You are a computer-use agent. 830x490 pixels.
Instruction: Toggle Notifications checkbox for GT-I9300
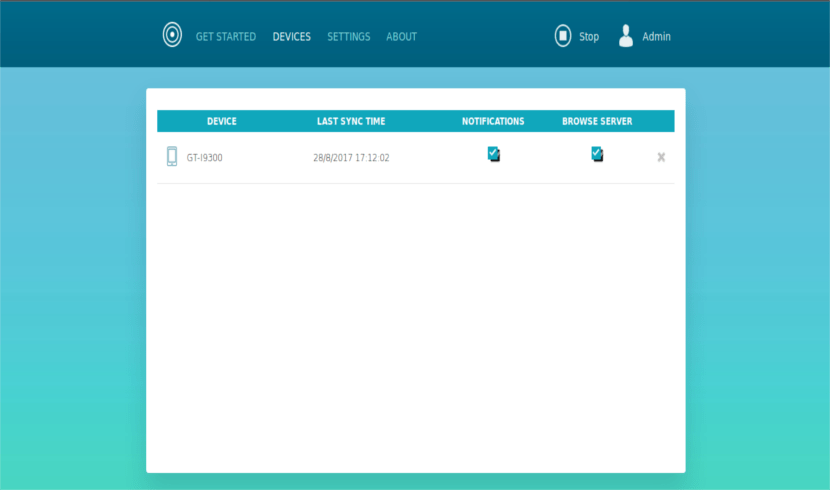pos(493,154)
